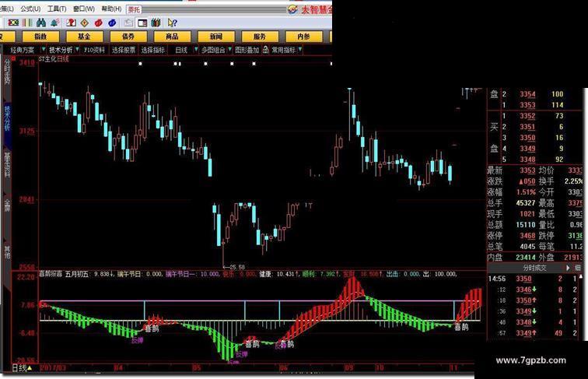Click the 分时成交 panel header

535,268
